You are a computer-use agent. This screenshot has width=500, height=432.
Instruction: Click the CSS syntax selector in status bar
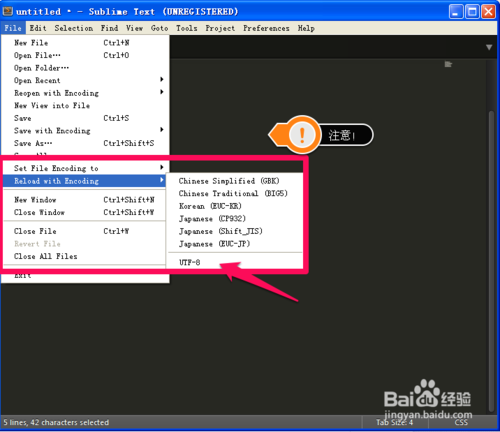461,422
